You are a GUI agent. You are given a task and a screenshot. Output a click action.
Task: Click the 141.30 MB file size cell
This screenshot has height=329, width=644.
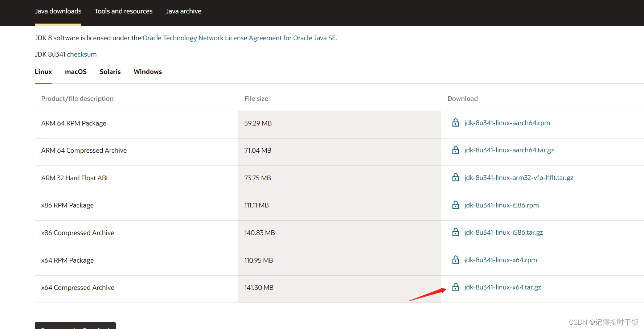pos(340,289)
